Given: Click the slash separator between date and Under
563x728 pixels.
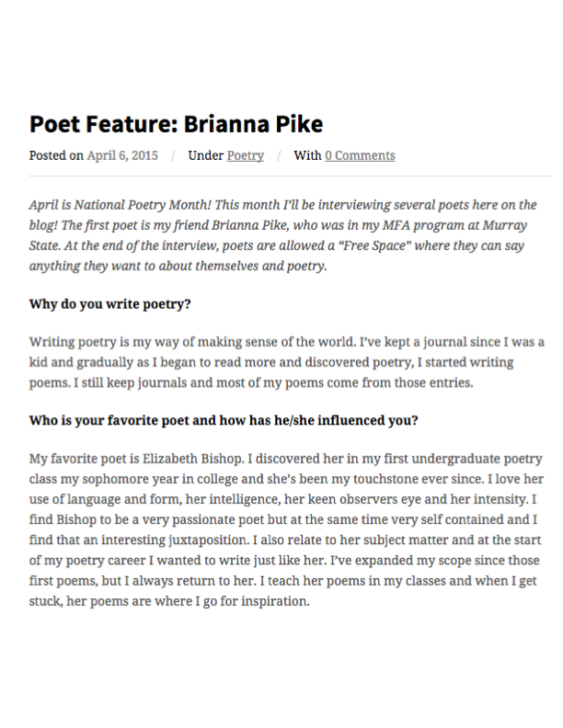Looking at the screenshot, I should click(172, 155).
